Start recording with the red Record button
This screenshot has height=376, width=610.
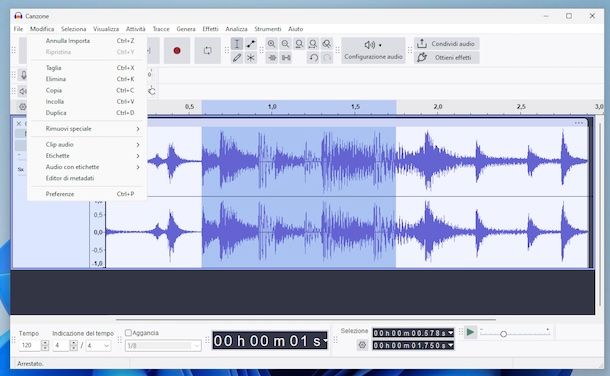[x=177, y=51]
